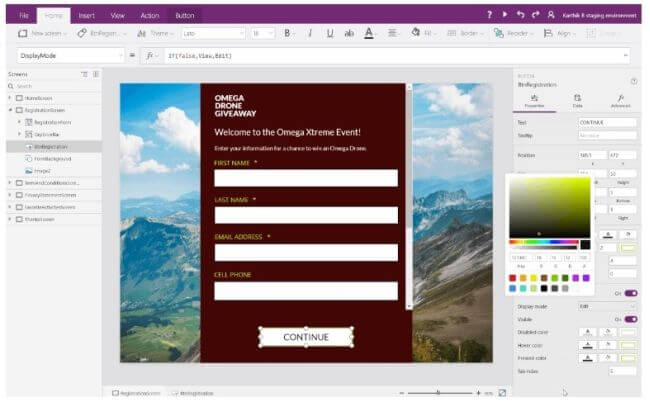Collapse the RegistrationScreen tree node

10,110
